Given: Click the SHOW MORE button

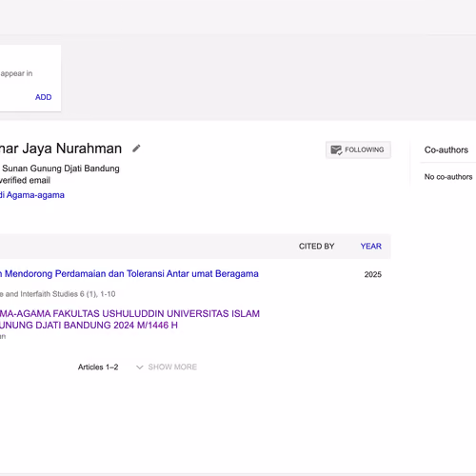Looking at the screenshot, I should [x=172, y=367].
